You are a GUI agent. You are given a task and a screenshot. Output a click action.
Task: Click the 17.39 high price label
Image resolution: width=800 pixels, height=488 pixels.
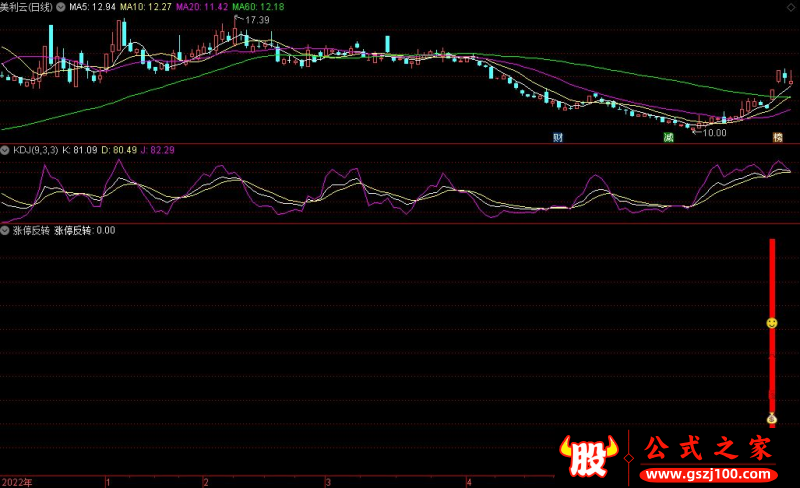257,20
